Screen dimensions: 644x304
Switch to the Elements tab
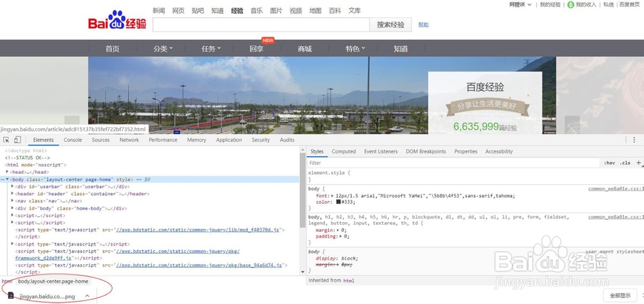pyautogui.click(x=43, y=140)
